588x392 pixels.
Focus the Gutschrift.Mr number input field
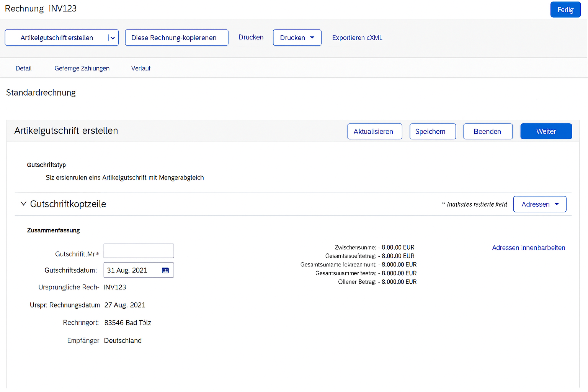[x=139, y=251]
